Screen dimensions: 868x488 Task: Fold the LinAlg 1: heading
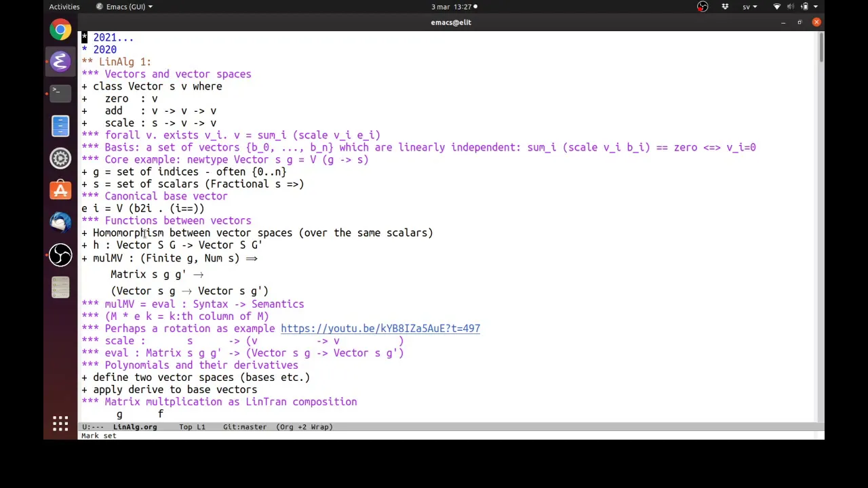(x=116, y=62)
